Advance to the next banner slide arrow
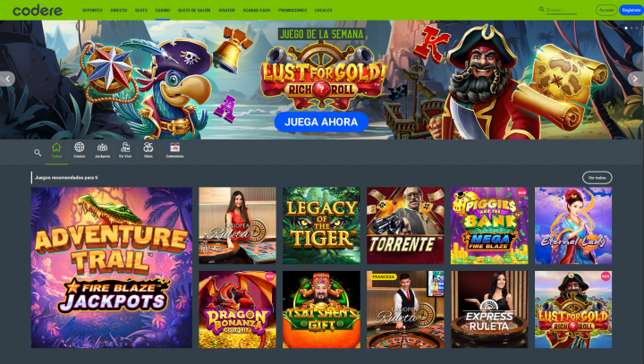The image size is (644, 364). [635, 79]
